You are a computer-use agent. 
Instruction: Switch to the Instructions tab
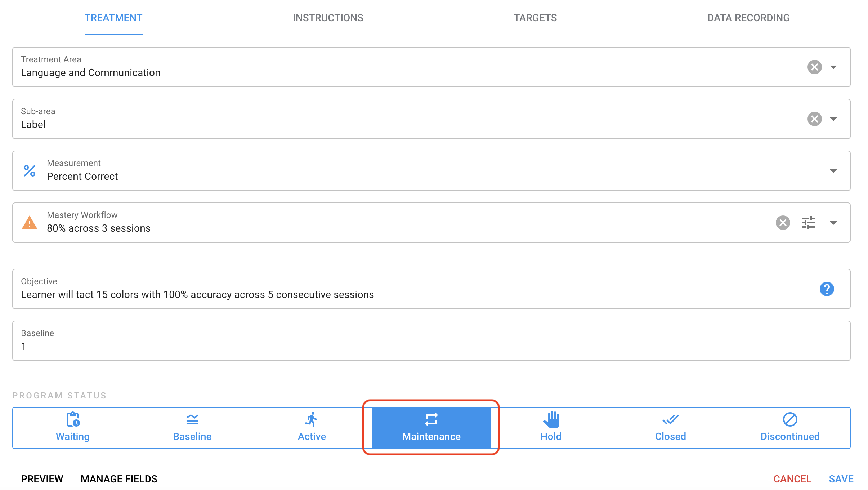pos(328,18)
